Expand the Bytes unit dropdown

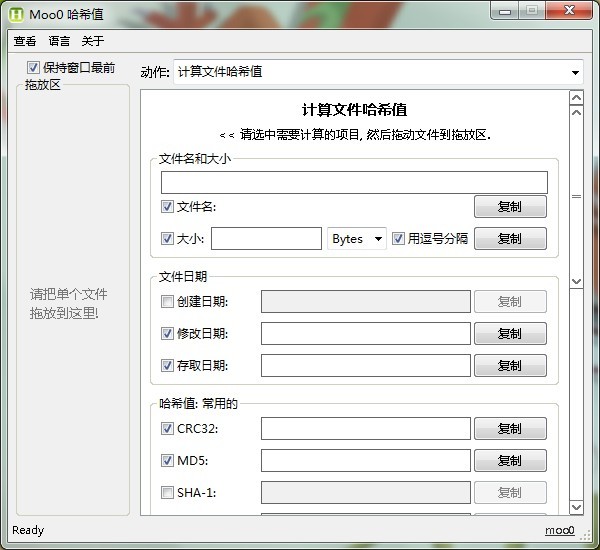(x=357, y=239)
